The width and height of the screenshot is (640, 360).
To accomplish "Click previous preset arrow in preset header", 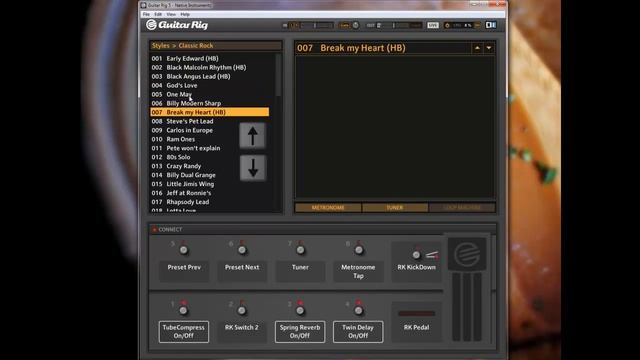I will [x=477, y=48].
